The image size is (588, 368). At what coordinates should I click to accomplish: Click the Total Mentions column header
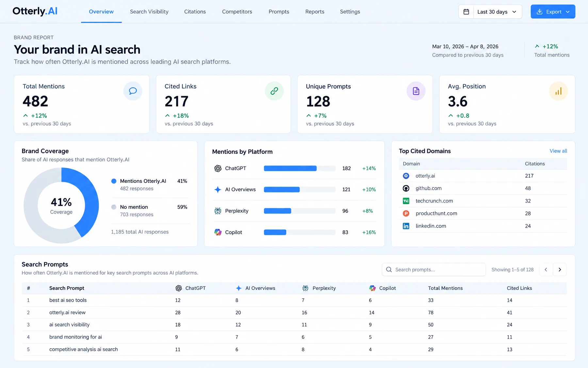[x=445, y=288]
